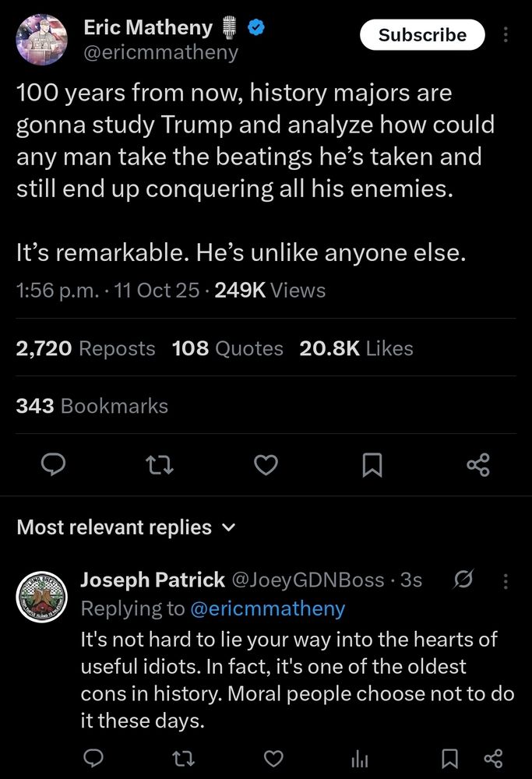Open Eric Matheny's profile picture
The width and height of the screenshot is (532, 779).
click(41, 40)
